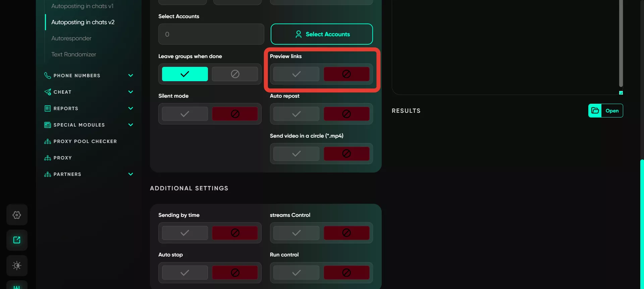Viewport: 644px width, 289px height.
Task: Click the Special Modules icon
Action: [x=48, y=125]
